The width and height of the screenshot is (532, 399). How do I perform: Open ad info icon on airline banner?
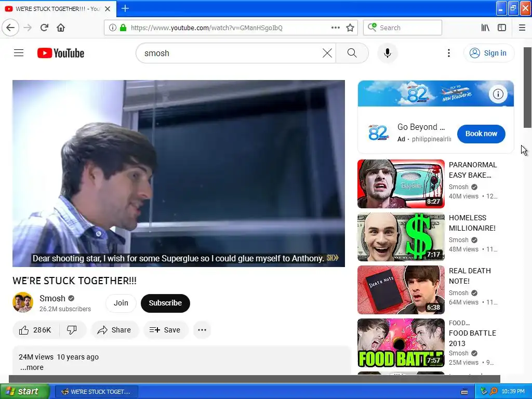click(x=498, y=94)
